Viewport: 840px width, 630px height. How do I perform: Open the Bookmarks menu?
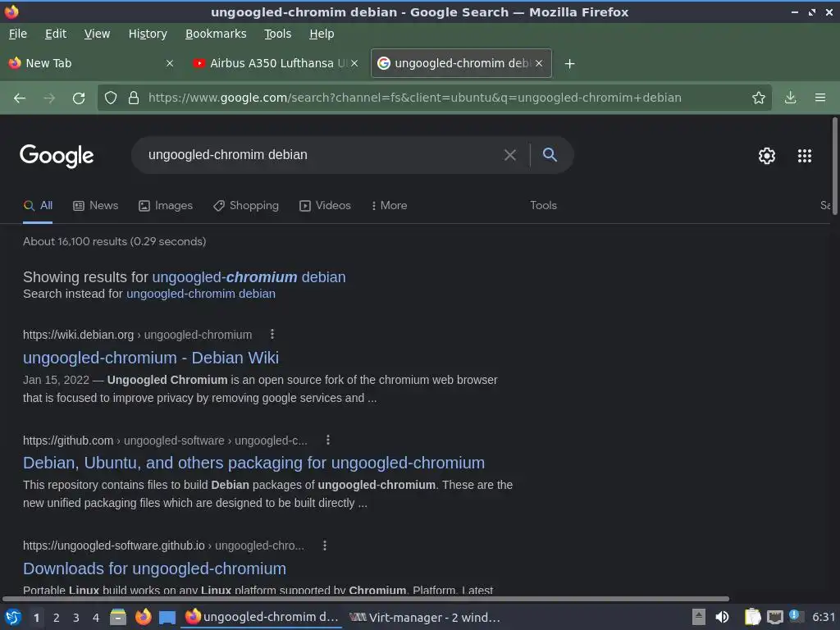(216, 34)
